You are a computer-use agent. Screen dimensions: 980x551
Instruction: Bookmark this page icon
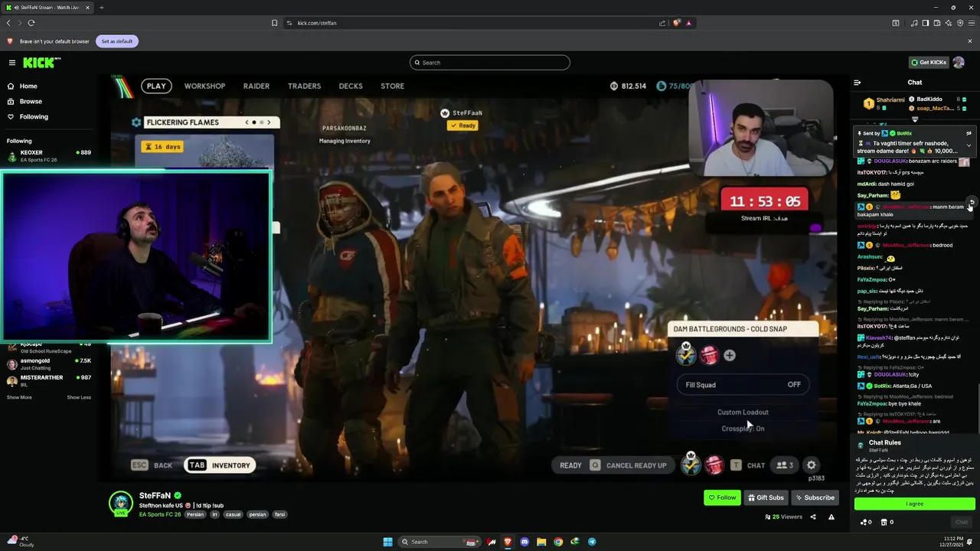click(275, 23)
